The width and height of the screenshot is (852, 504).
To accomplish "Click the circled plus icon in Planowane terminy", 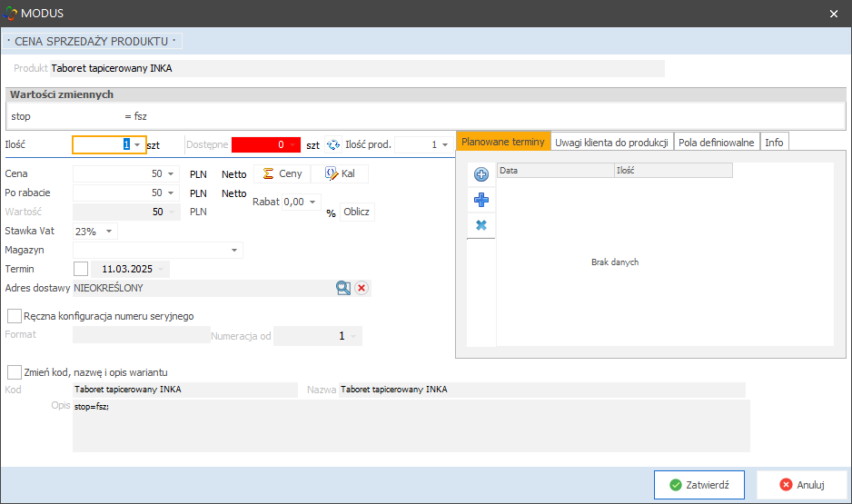I will (x=481, y=174).
